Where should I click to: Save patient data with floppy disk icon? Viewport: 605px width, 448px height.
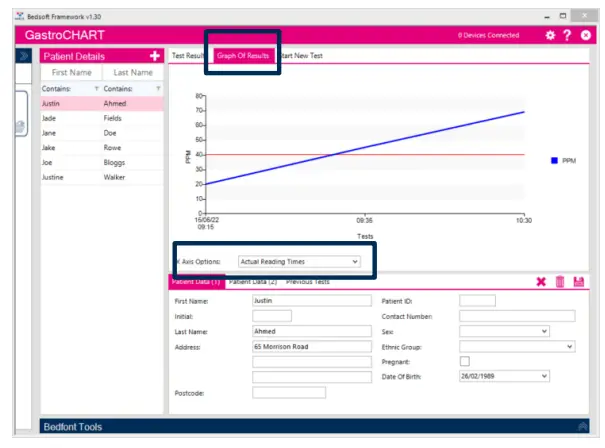578,282
